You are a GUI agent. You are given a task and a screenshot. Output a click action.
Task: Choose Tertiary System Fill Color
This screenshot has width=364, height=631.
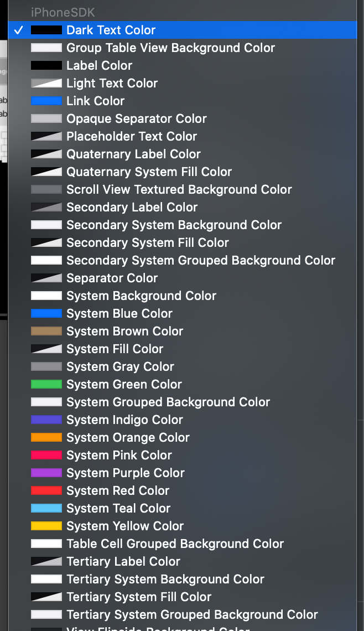pyautogui.click(x=182, y=596)
